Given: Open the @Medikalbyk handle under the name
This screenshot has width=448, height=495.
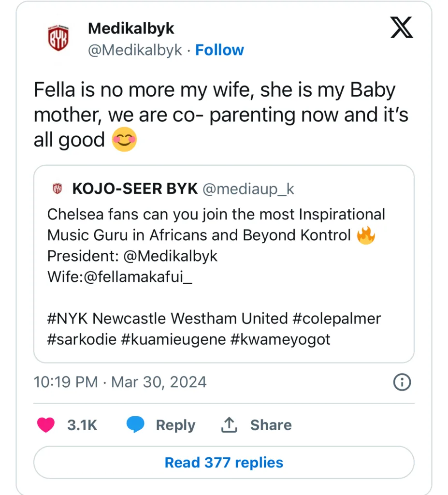Looking at the screenshot, I should (x=135, y=50).
